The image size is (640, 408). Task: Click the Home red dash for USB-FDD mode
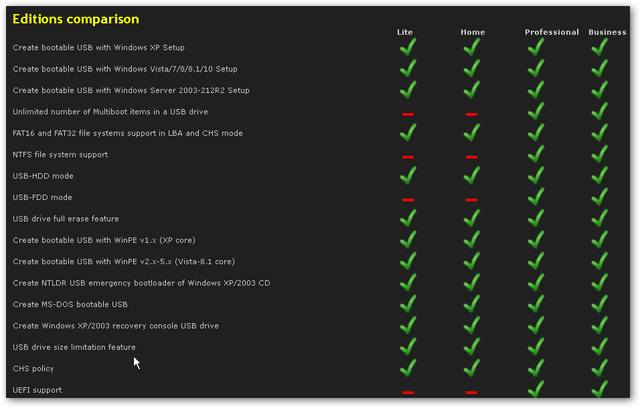(x=471, y=200)
